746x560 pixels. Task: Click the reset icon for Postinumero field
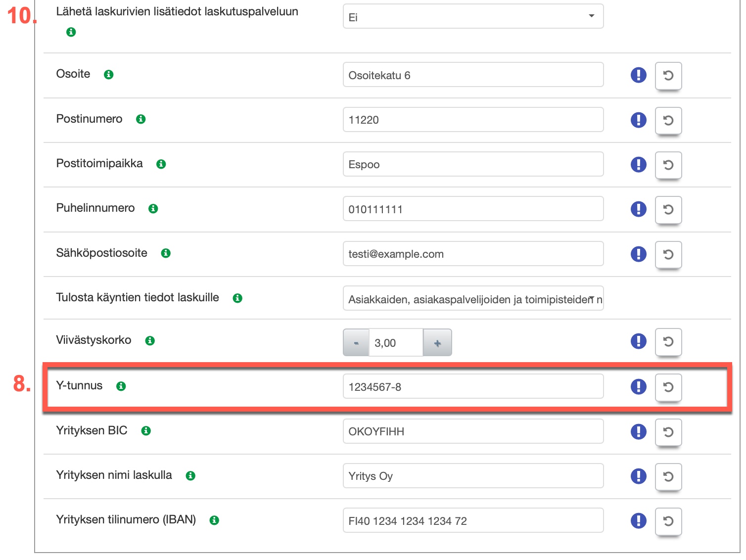(668, 120)
